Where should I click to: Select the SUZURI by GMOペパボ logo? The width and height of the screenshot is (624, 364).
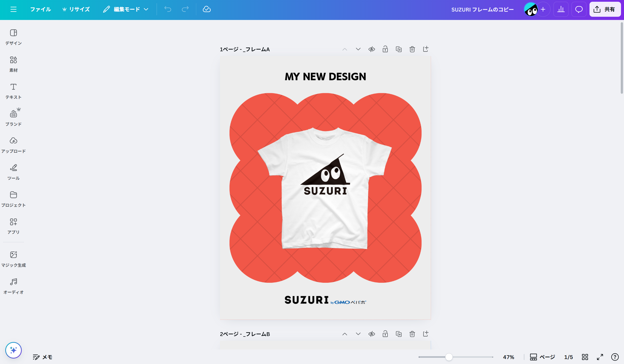(325, 300)
